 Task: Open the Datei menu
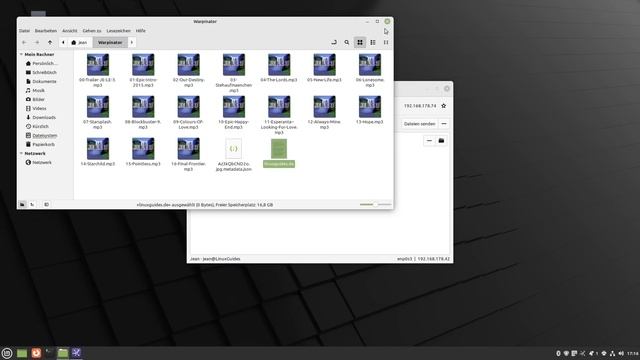coord(24,31)
